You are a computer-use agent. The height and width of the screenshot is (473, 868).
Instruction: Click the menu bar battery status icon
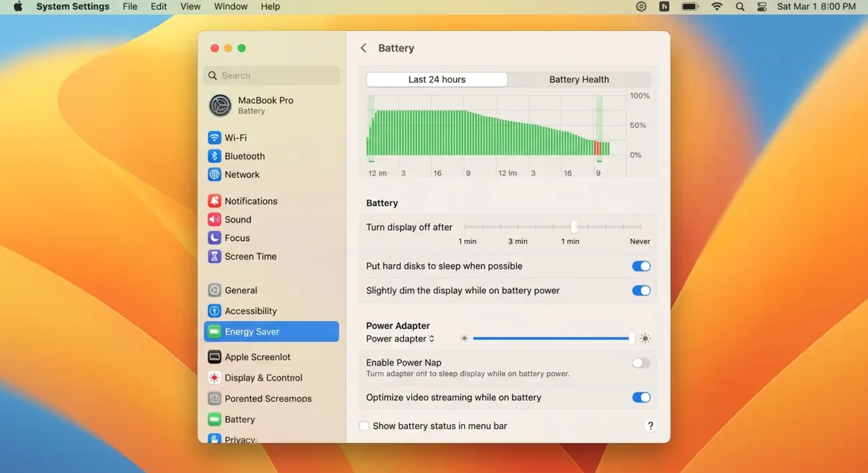coord(690,7)
